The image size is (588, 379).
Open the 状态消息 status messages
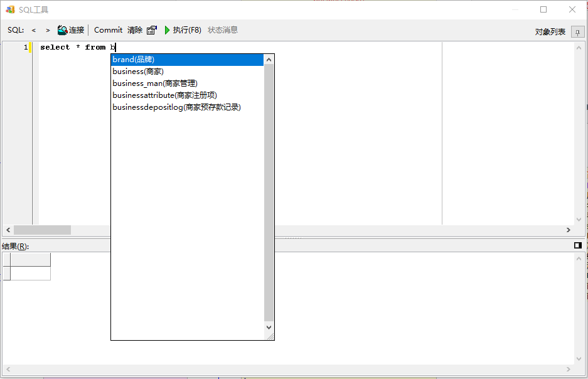[223, 30]
